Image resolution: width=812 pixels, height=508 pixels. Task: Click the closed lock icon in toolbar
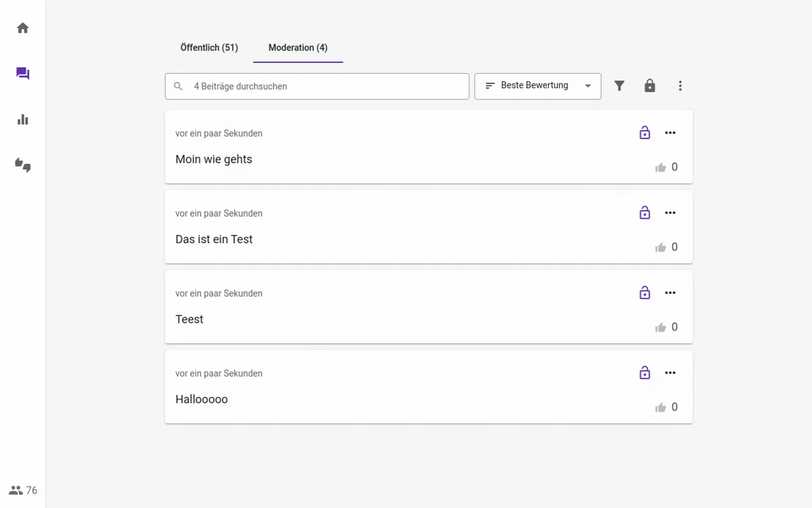[x=650, y=86]
